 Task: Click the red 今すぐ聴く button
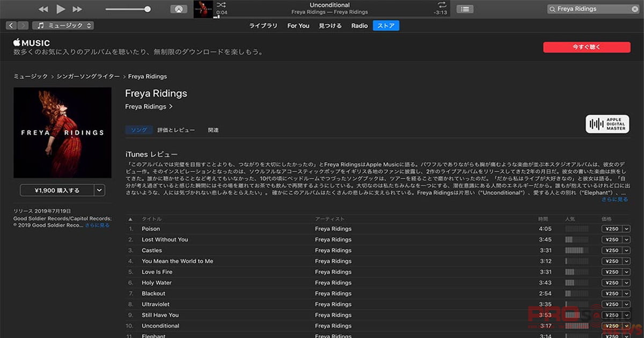coord(587,47)
